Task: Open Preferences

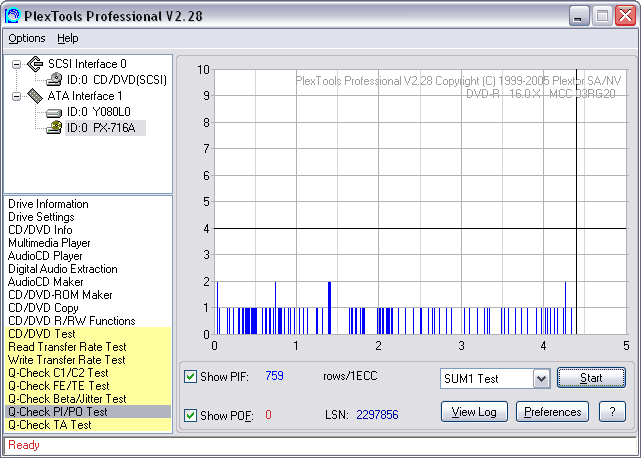Action: coord(552,412)
